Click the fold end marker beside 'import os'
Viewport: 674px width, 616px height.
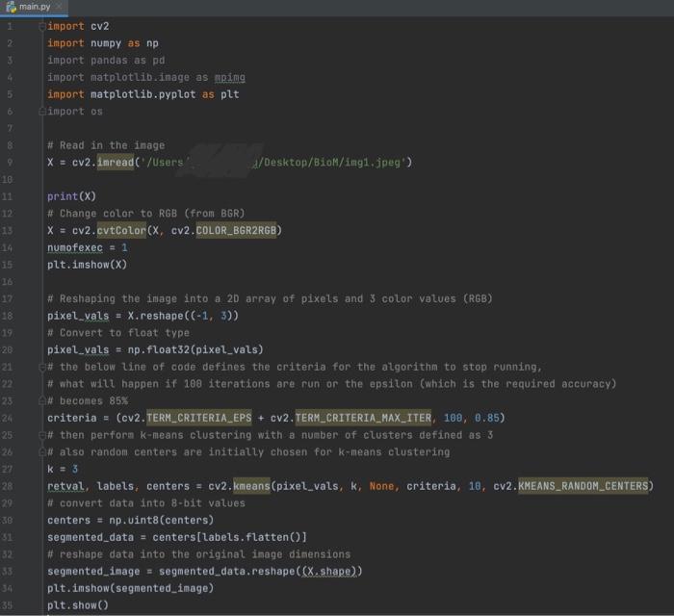coord(42,112)
